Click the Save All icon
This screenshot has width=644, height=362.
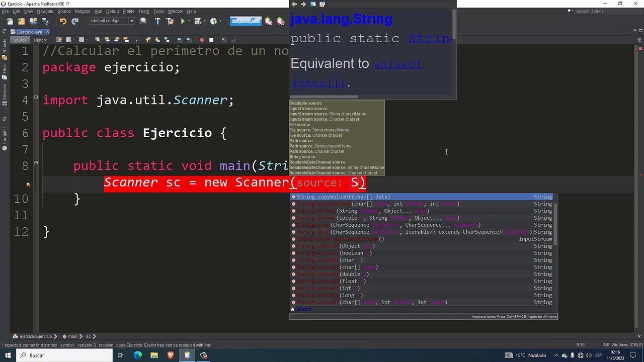coord(45,21)
